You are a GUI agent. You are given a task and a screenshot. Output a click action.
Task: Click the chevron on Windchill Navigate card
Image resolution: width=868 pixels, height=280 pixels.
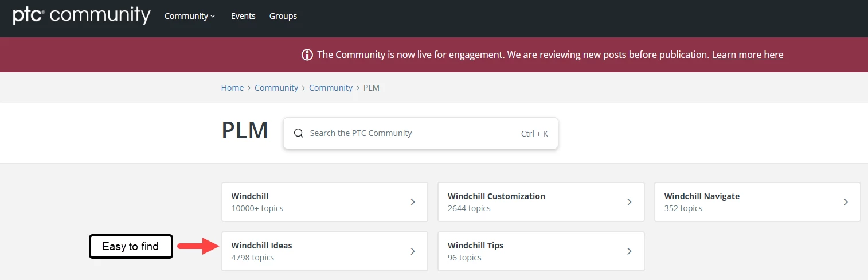(x=846, y=202)
